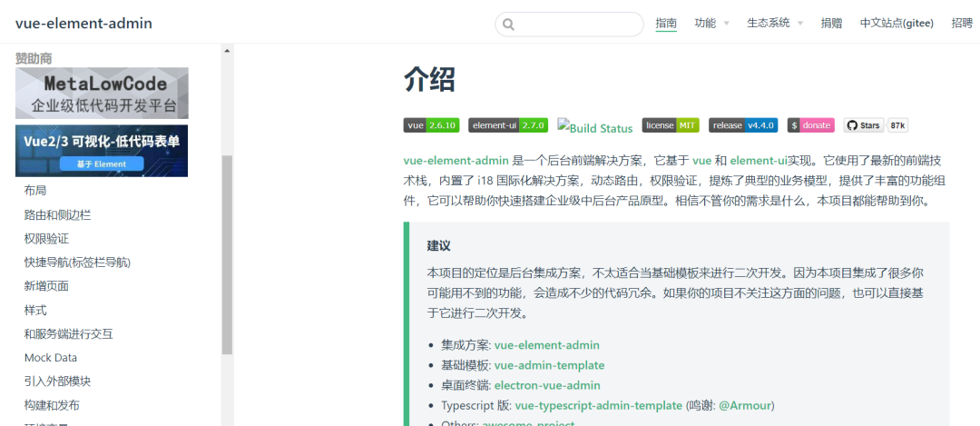This screenshot has height=426, width=980.
Task: Click the 87k star count bubble
Action: tap(898, 125)
